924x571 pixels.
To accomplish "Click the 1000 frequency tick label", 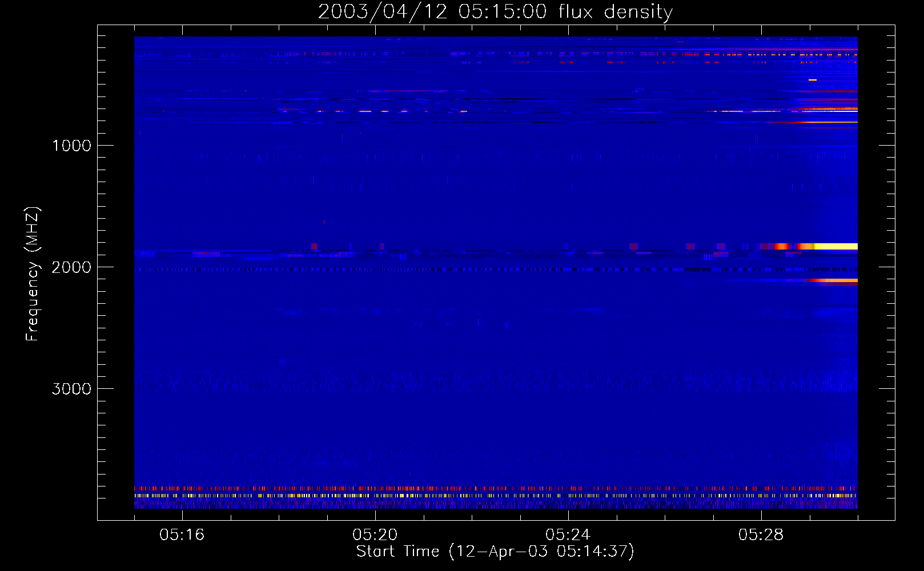I will pyautogui.click(x=71, y=146).
